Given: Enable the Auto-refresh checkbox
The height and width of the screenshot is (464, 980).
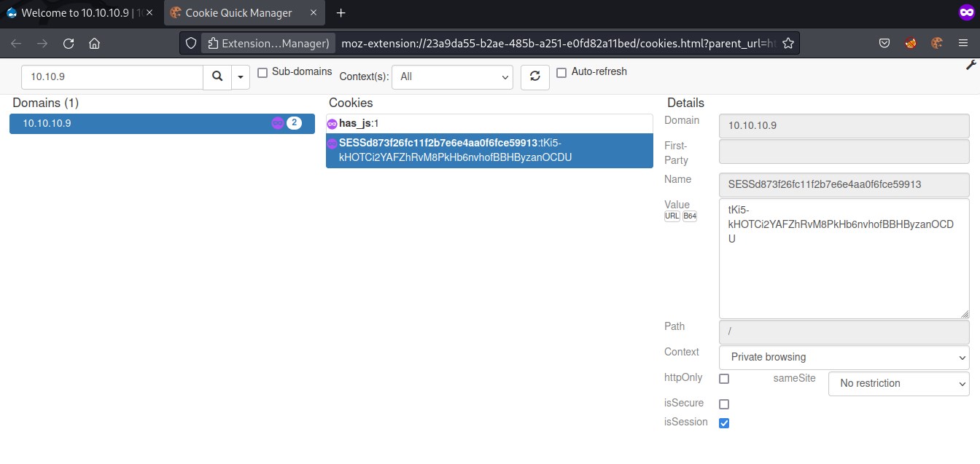Looking at the screenshot, I should pos(561,73).
